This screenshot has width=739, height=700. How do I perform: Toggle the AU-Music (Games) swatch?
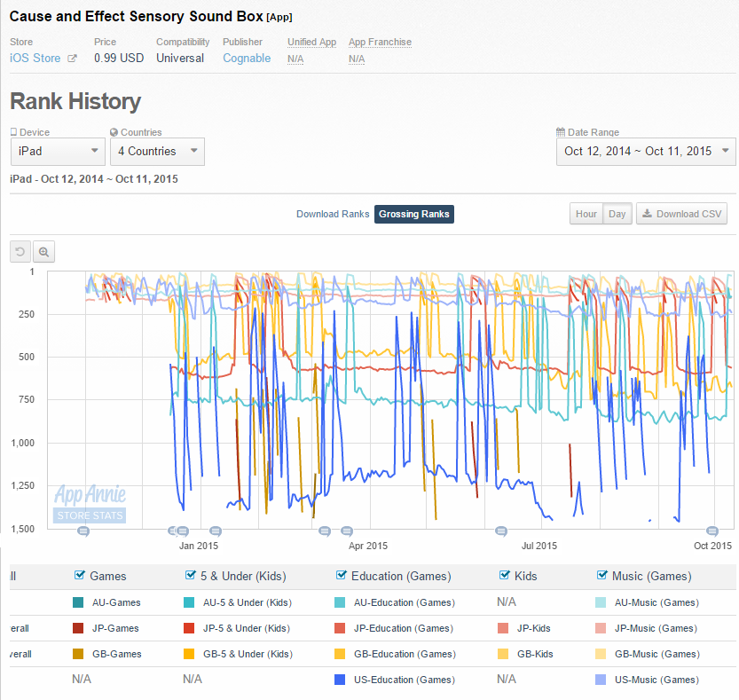[x=601, y=602]
